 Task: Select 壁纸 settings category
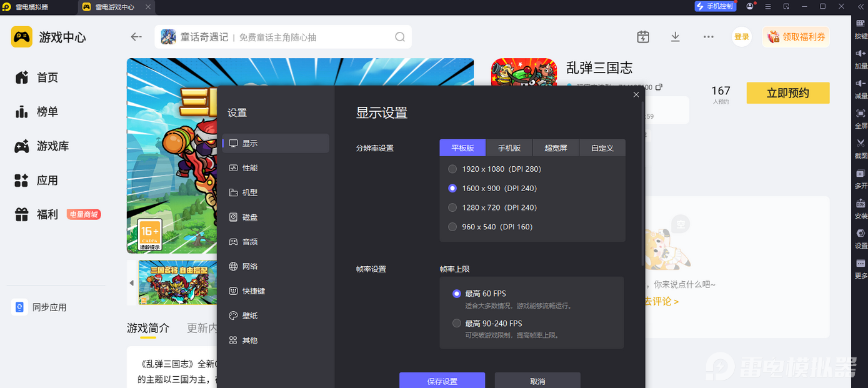[276, 316]
